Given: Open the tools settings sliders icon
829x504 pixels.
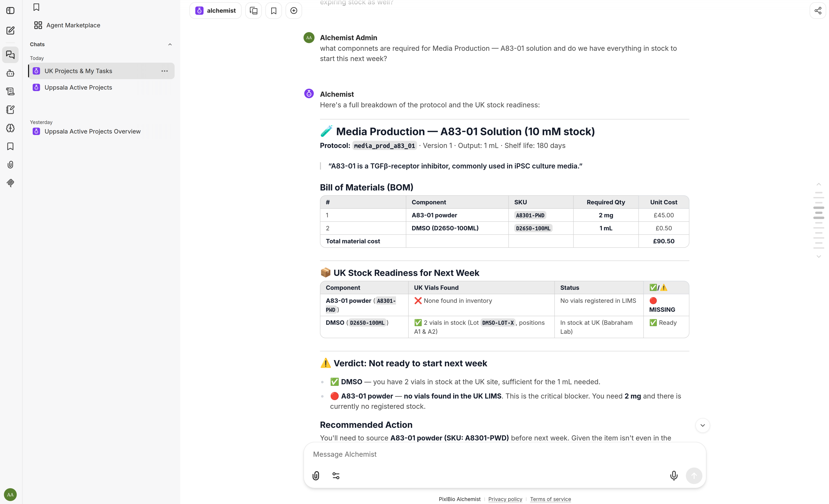Looking at the screenshot, I should [x=336, y=475].
